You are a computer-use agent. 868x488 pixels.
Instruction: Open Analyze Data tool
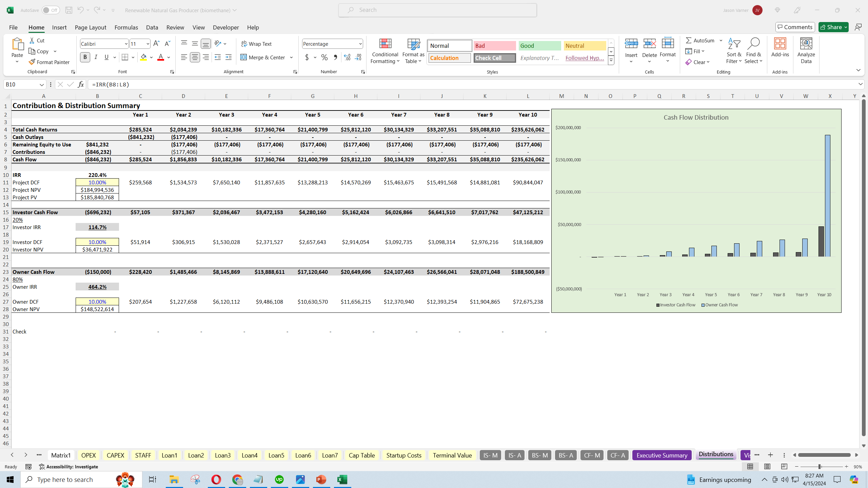806,51
